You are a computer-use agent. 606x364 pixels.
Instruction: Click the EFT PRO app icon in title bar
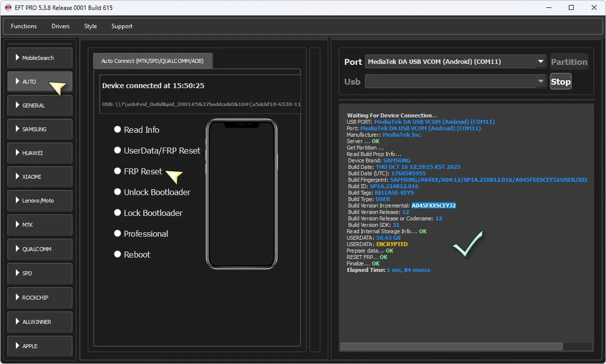(8, 7)
